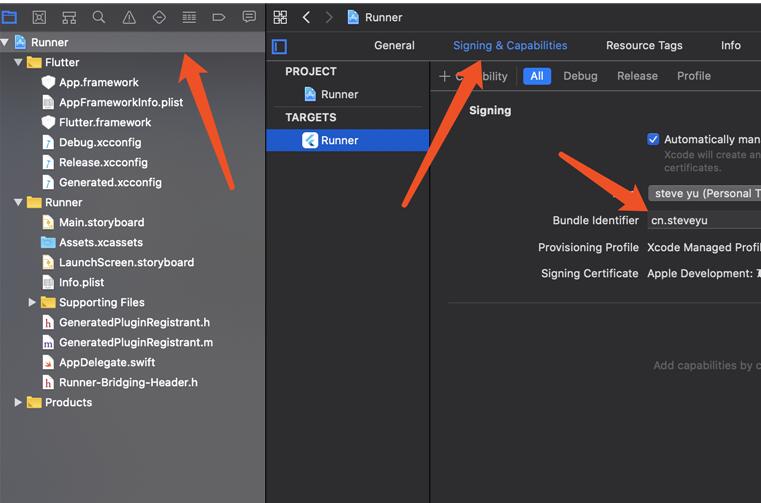Select Debug.xcconfig file
The width and height of the screenshot is (761, 503).
click(x=100, y=142)
